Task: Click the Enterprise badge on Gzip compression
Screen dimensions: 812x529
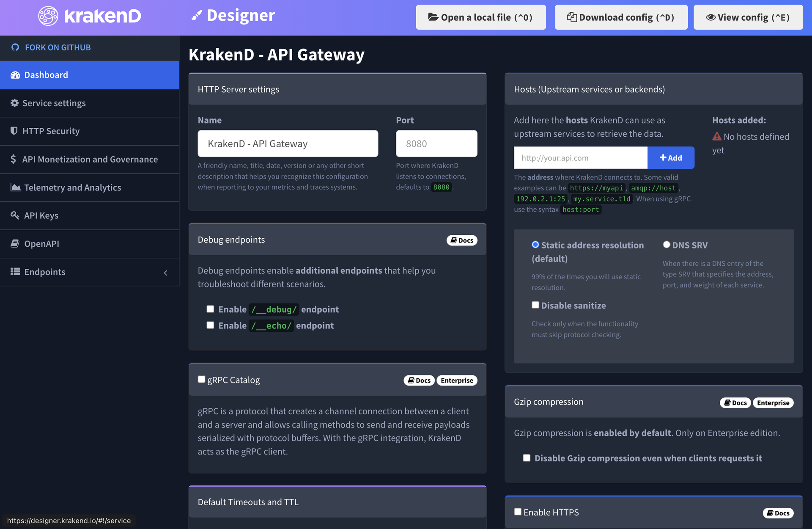Action: tap(773, 403)
